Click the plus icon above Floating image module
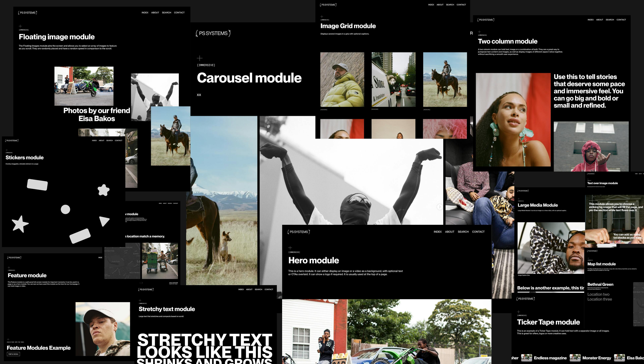 point(20,26)
